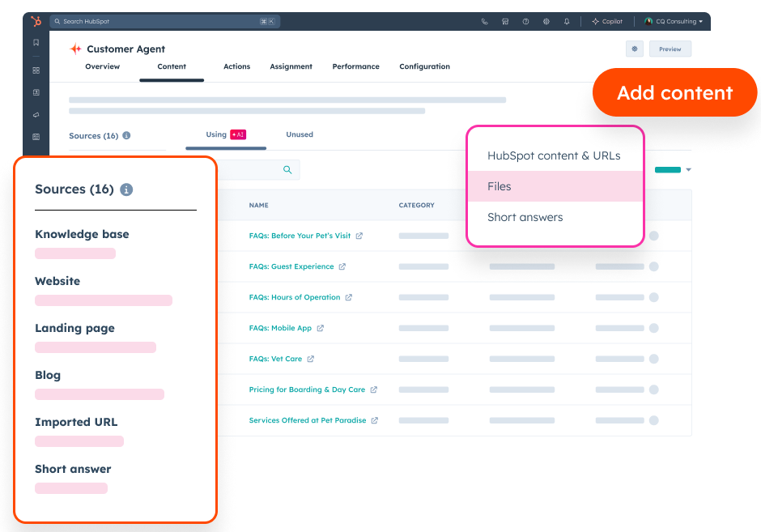Click the external-link icon next to Before Your Pet's Visit
Viewport: 761px width, 532px height.
(x=359, y=236)
